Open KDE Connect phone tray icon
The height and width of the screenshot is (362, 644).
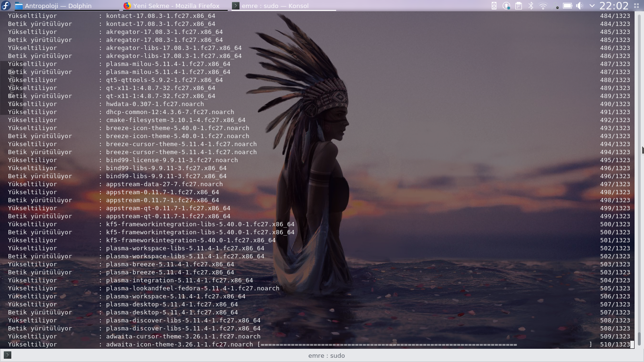click(x=494, y=6)
